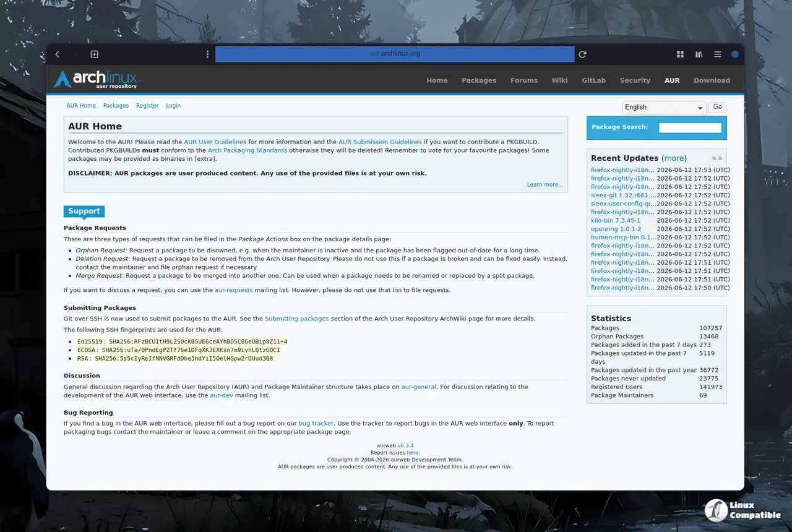Select the AUR navigation item
This screenshot has width=792, height=532.
click(x=672, y=80)
